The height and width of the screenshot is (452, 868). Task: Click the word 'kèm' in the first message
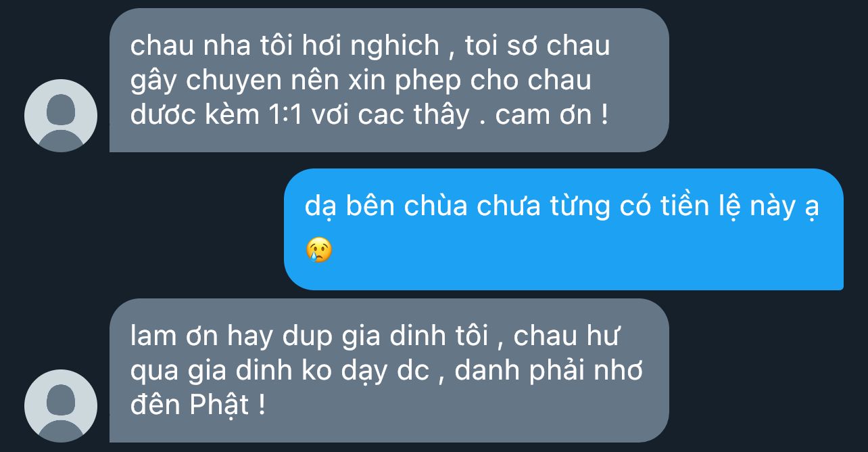pyautogui.click(x=230, y=116)
